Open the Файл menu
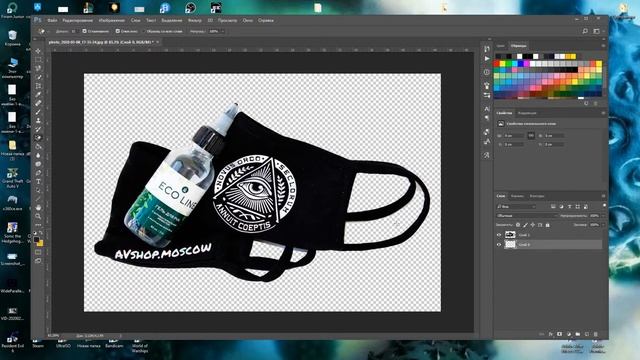Image resolution: width=640 pixels, height=360 pixels. point(52,20)
